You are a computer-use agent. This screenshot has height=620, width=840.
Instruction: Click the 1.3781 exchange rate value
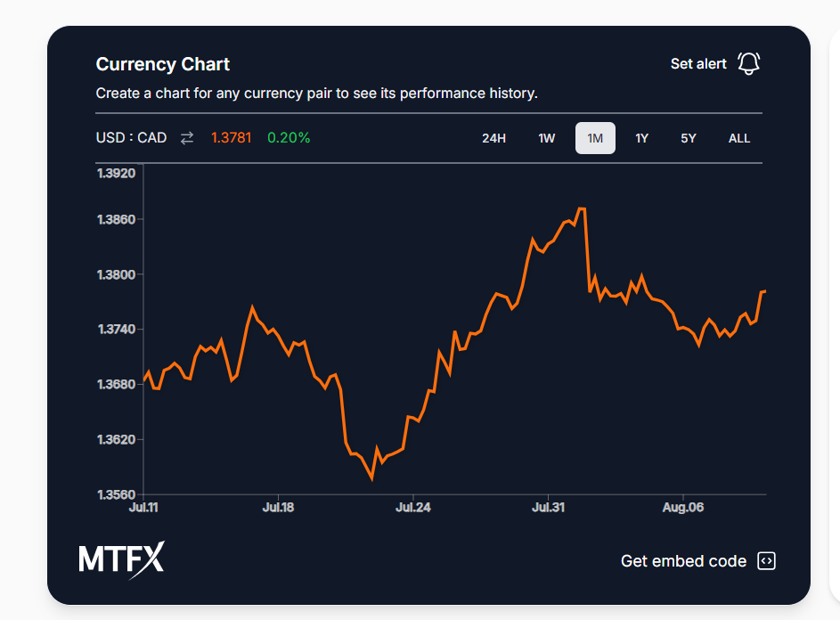pyautogui.click(x=232, y=138)
